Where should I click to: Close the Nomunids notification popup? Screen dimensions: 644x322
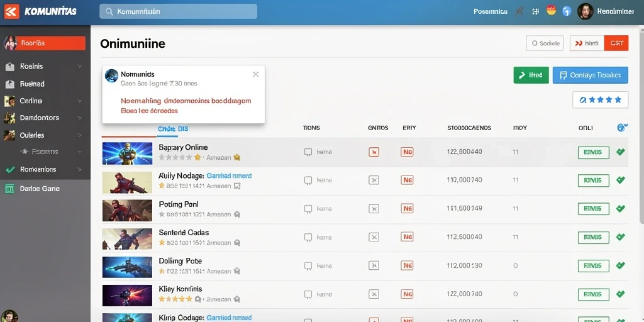(x=255, y=74)
